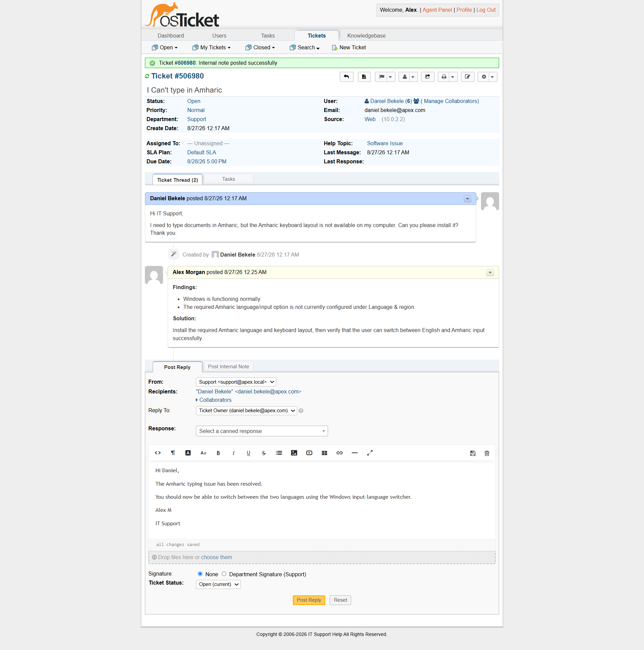Open the Open tickets menu
The width and height of the screenshot is (644, 650).
(165, 47)
